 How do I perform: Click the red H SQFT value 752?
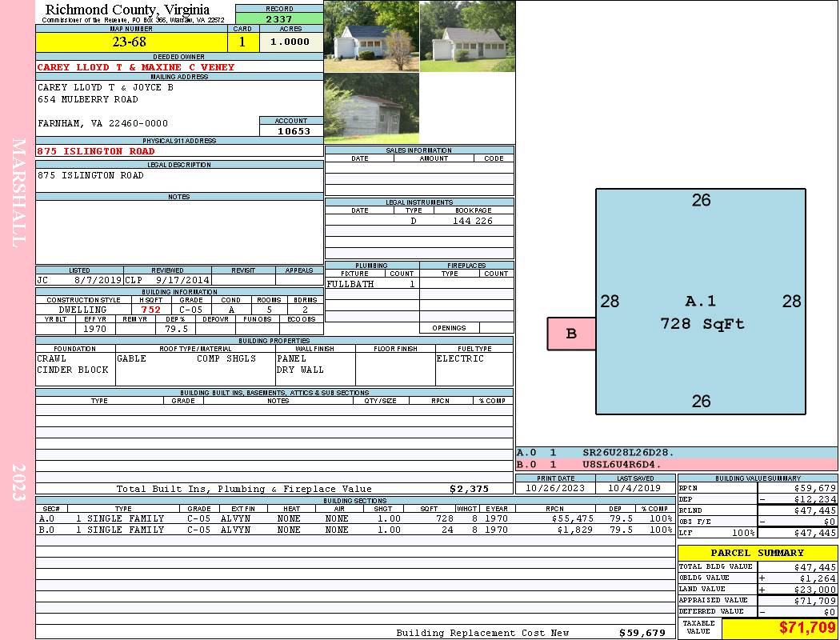click(150, 310)
